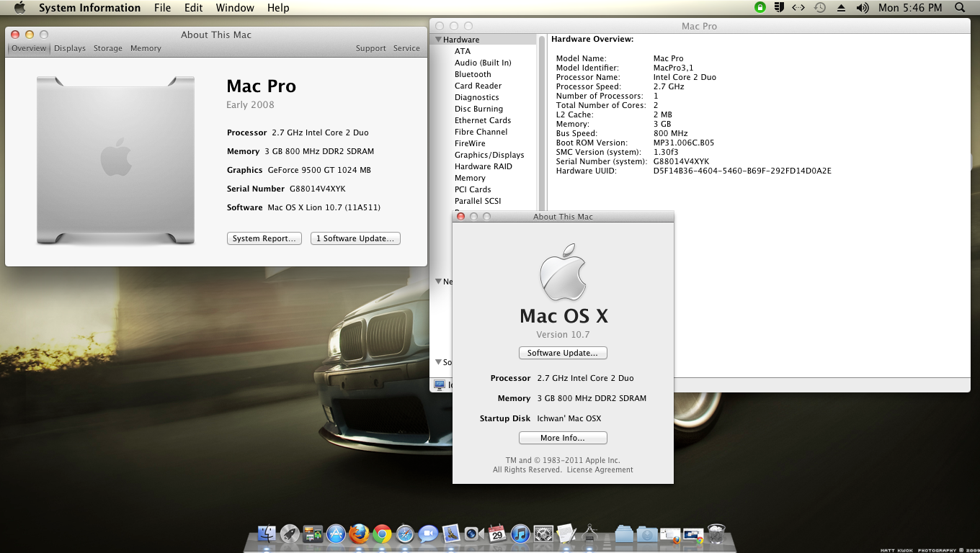Open the License Agreement link
Image resolution: width=980 pixels, height=553 pixels.
coord(600,469)
